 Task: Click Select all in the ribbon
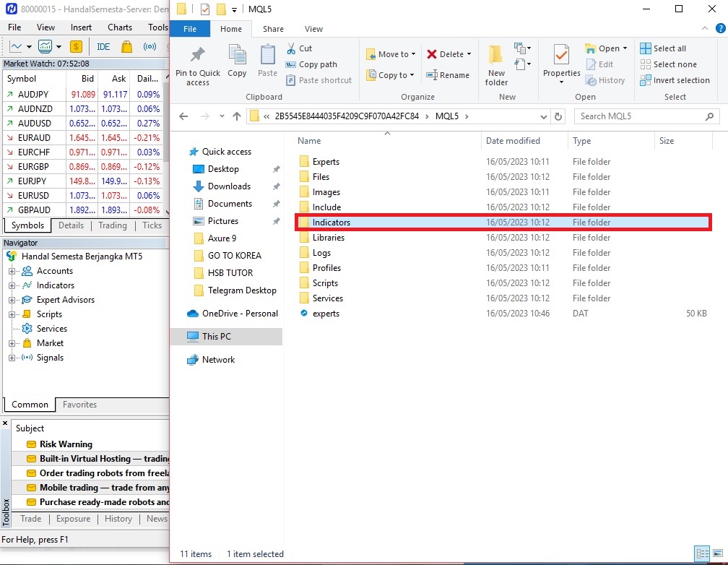[664, 48]
